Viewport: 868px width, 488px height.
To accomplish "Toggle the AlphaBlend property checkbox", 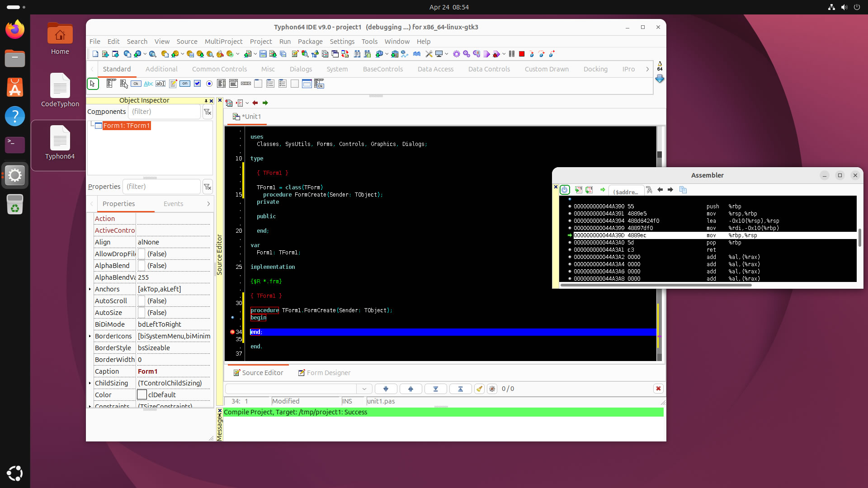I will (x=142, y=266).
